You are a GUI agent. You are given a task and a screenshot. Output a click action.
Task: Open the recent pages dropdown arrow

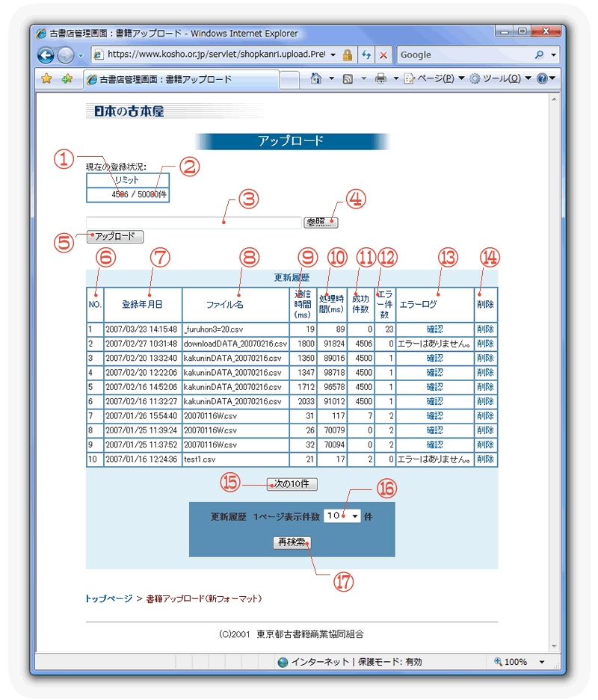[x=81, y=56]
